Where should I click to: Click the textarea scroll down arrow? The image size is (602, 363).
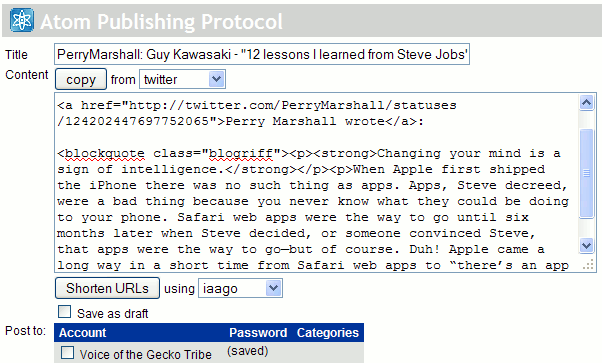(x=586, y=245)
